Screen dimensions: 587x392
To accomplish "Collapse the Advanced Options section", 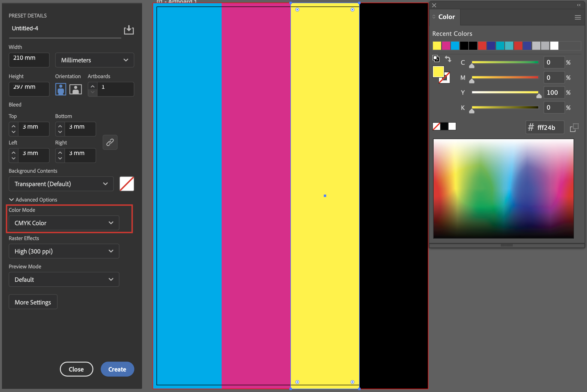I will (x=33, y=200).
